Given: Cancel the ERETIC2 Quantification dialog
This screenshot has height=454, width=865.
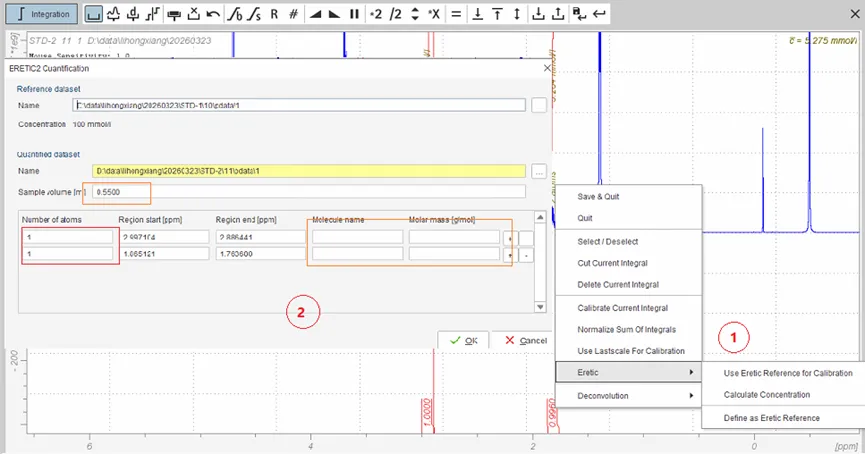Looking at the screenshot, I should click(525, 340).
